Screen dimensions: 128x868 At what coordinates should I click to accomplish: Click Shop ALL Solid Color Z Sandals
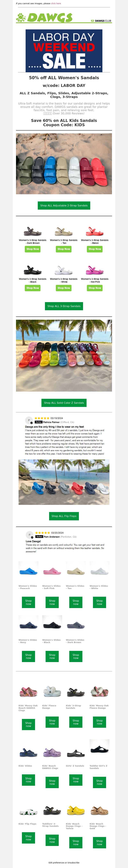[x=64, y=403]
